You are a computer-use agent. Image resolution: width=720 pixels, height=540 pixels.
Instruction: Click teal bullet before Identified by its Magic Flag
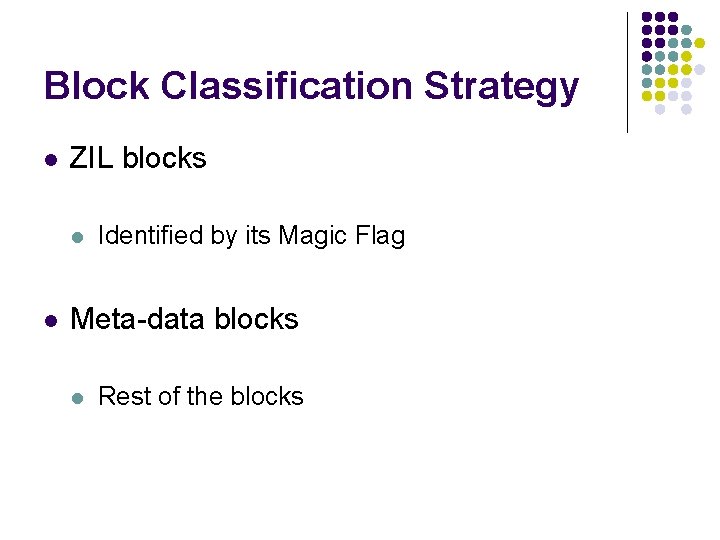click(x=78, y=237)
